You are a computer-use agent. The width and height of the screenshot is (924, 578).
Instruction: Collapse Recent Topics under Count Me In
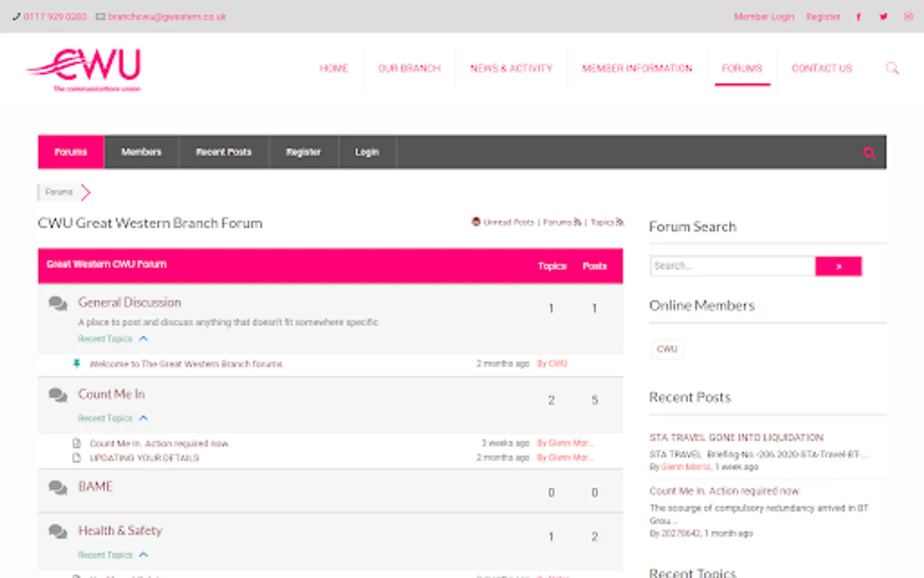click(x=143, y=418)
